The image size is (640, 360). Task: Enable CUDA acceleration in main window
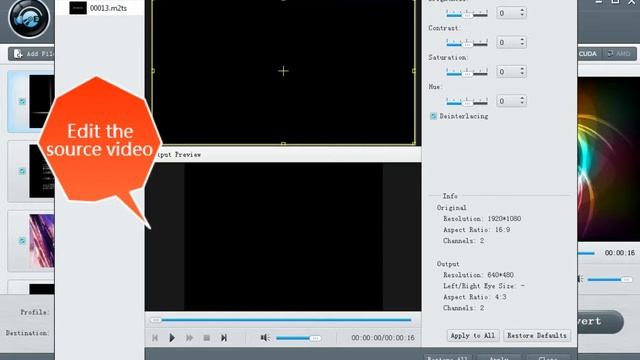tap(587, 54)
